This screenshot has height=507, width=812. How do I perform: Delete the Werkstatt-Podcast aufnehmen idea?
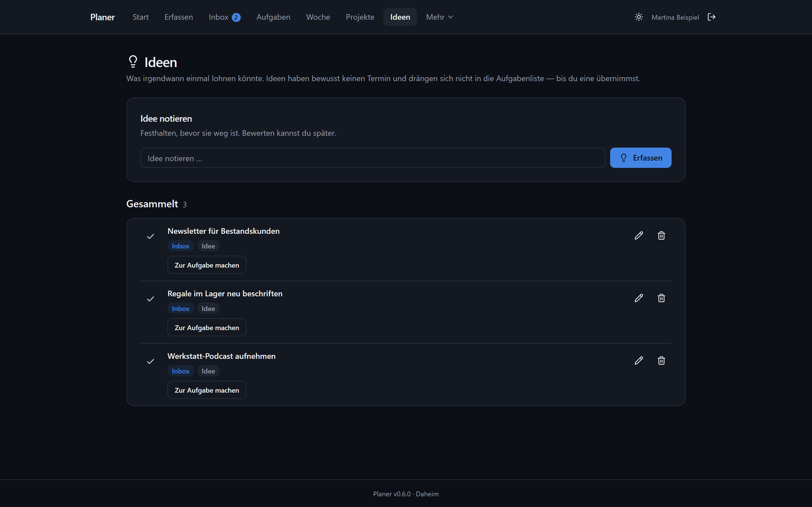(661, 361)
